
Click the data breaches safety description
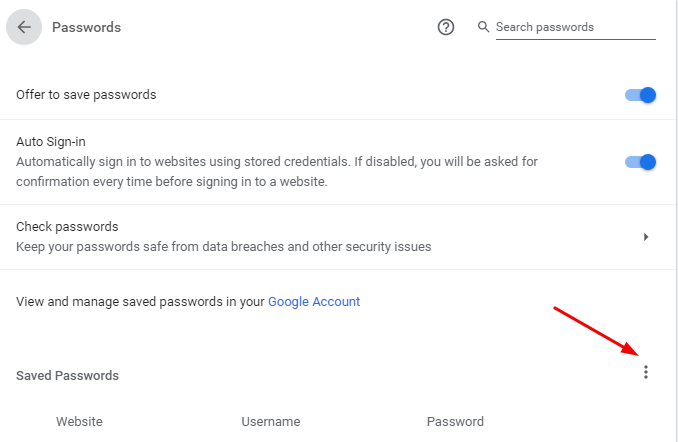click(x=223, y=246)
